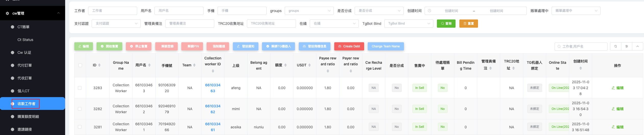Click the refresh table icon
The width and height of the screenshot is (644, 135).
615,46
